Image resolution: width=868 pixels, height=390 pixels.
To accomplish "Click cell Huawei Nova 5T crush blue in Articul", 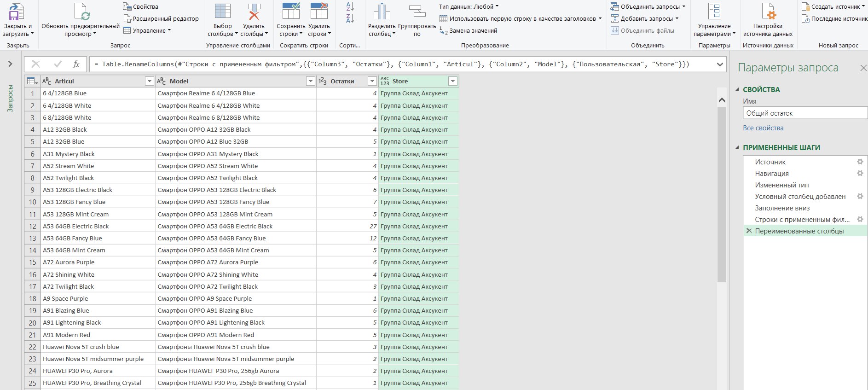I will (98, 347).
